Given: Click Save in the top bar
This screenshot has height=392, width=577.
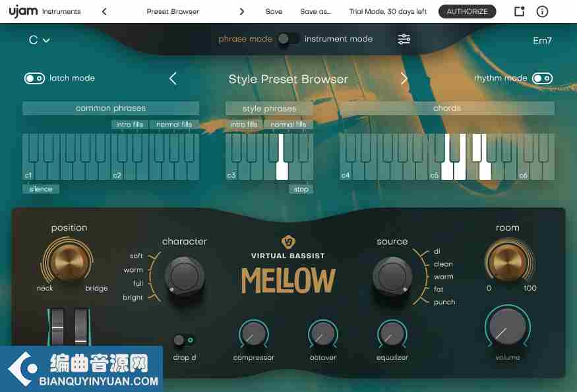Looking at the screenshot, I should click(x=274, y=12).
